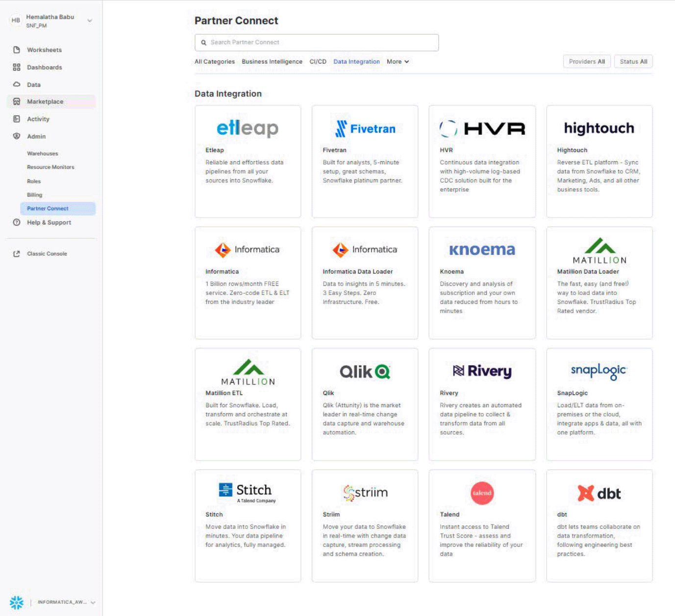Switch to Business Intelligence category tab
The height and width of the screenshot is (616, 675).
tap(272, 62)
